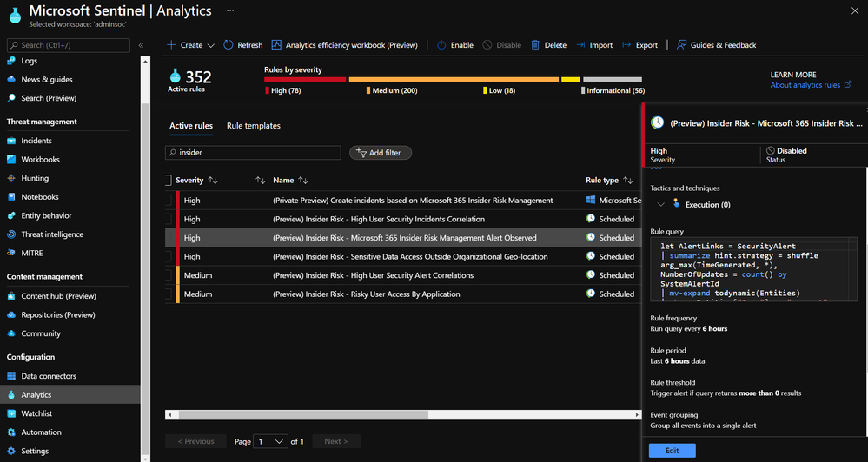This screenshot has height=462, width=868.
Task: Open Workbooks sidebar icon
Action: (11, 159)
